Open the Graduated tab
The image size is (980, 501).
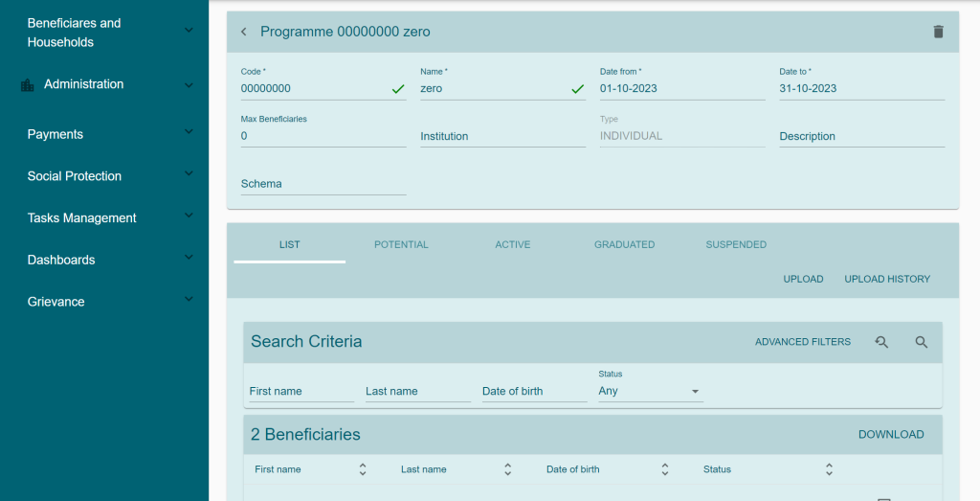624,244
